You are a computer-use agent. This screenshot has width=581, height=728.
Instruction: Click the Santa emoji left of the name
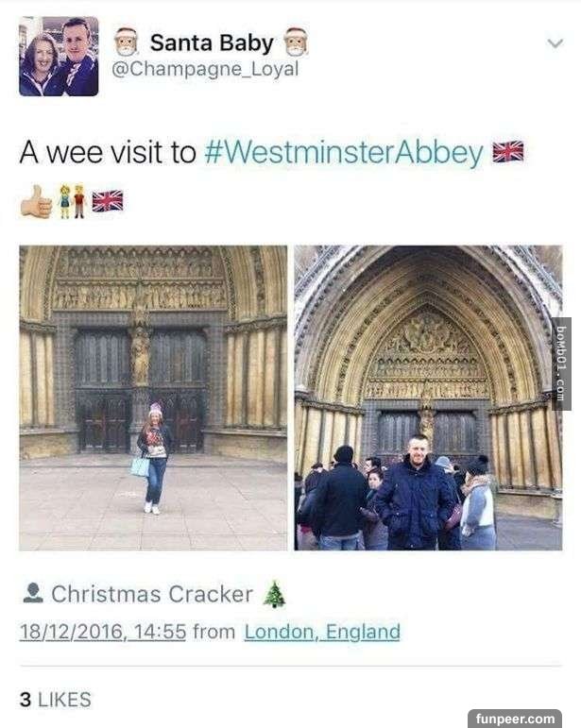click(127, 42)
